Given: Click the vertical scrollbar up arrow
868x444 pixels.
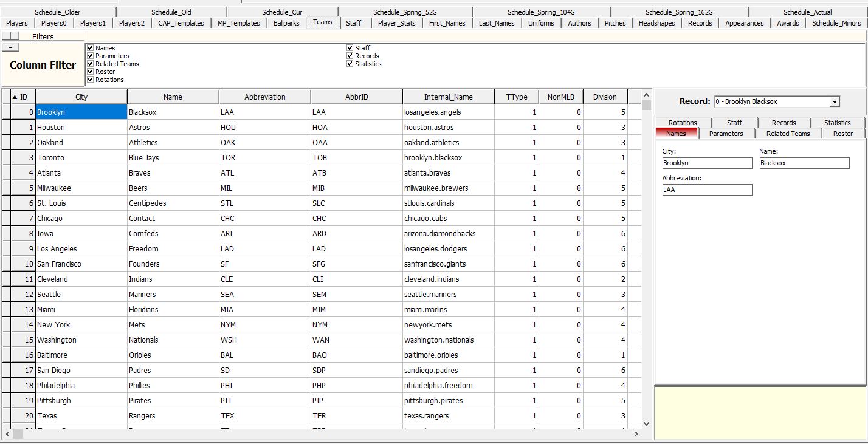Looking at the screenshot, I should (x=646, y=94).
